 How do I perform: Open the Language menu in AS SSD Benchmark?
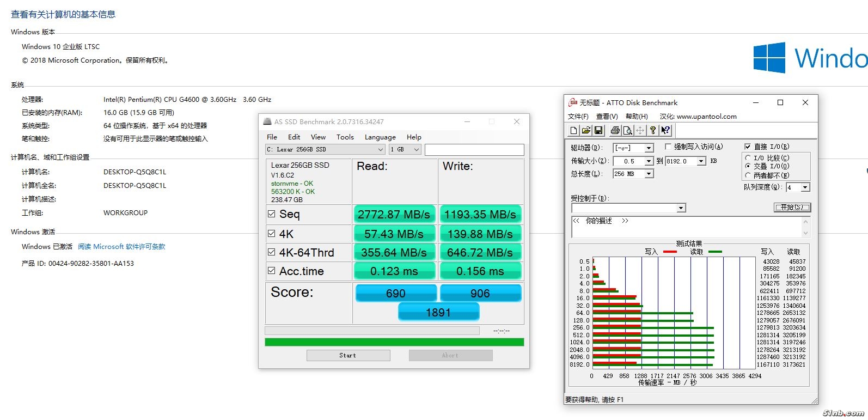(380, 137)
